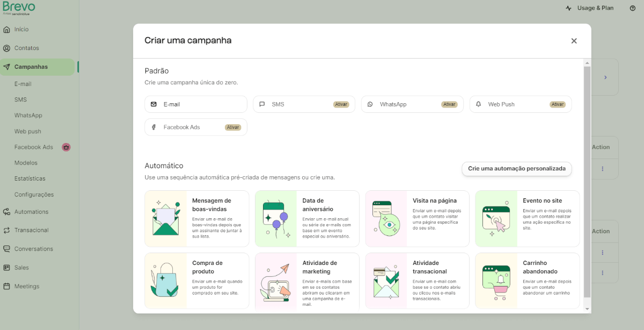Click the scrollbar down arrow in dialog

coord(587,309)
